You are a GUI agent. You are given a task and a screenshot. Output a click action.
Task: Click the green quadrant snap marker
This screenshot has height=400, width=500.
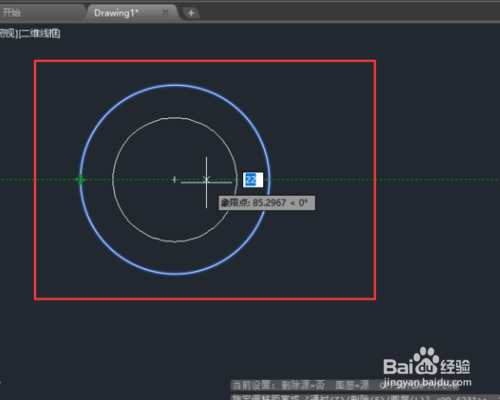pyautogui.click(x=80, y=180)
